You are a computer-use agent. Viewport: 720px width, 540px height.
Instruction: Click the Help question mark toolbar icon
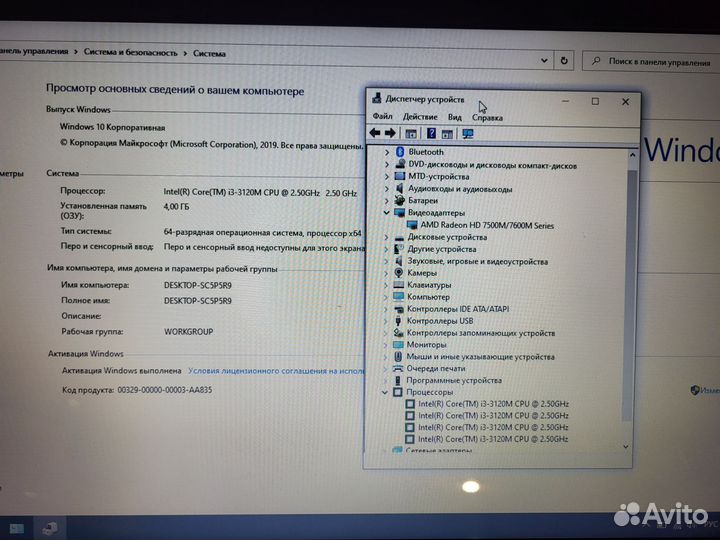click(431, 133)
